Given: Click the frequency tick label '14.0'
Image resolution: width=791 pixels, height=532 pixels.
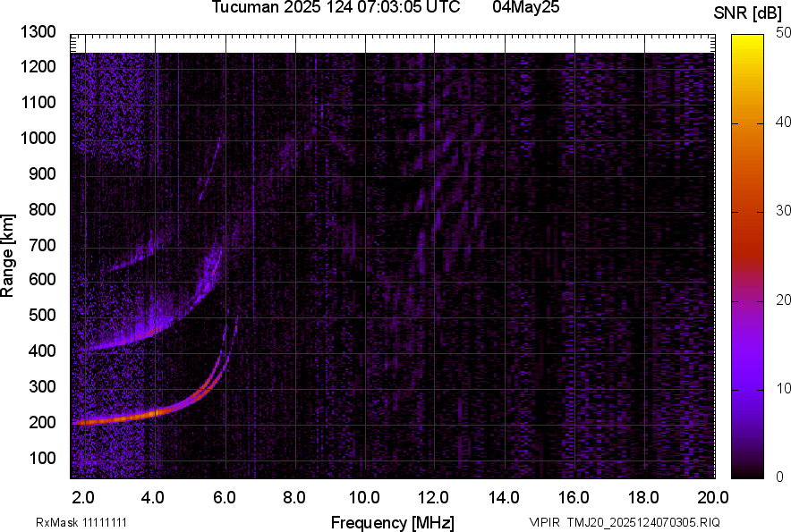Looking at the screenshot, I should tap(504, 498).
